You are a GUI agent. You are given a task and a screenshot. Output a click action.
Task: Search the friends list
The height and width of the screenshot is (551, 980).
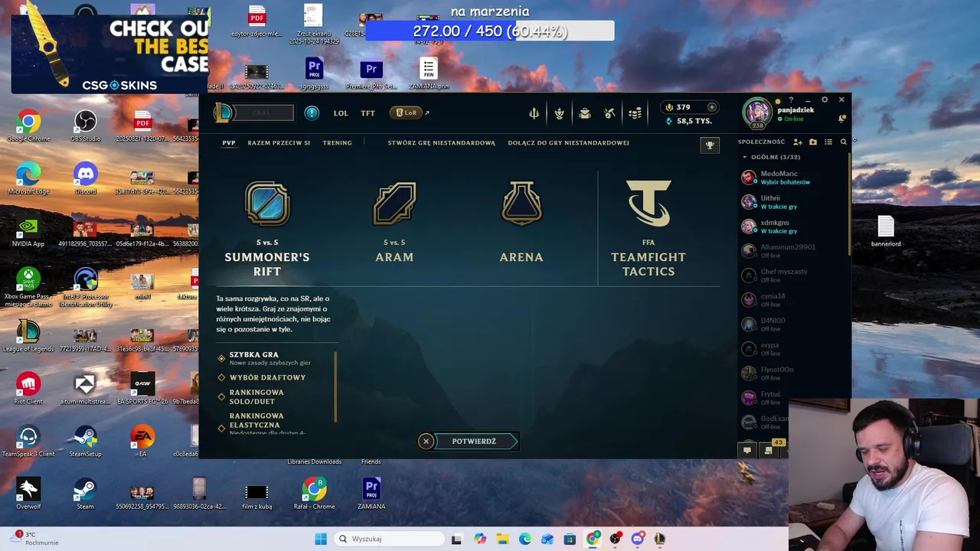(x=844, y=142)
